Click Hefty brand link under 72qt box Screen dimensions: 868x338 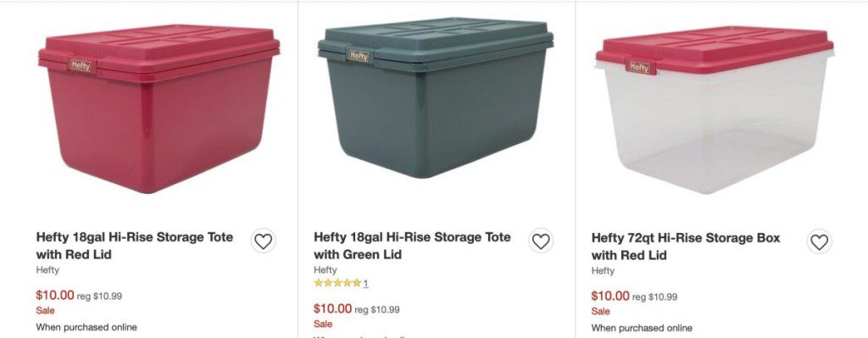pos(603,270)
